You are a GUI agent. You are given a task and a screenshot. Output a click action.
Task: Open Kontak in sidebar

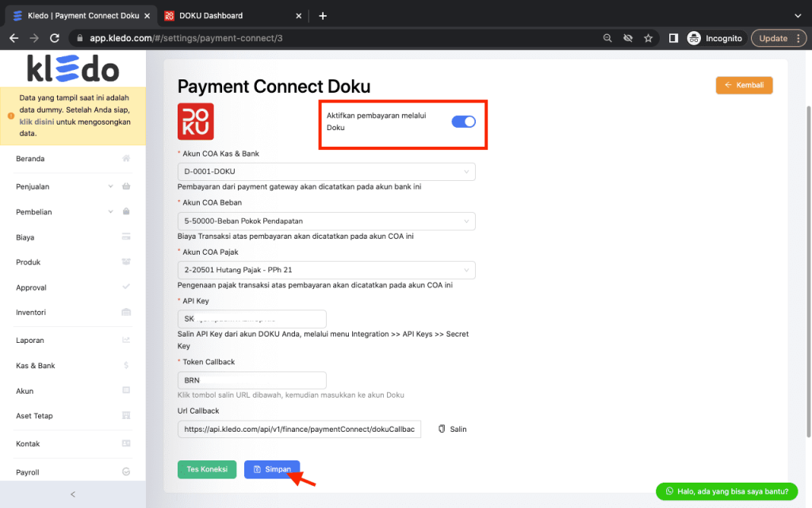click(28, 444)
